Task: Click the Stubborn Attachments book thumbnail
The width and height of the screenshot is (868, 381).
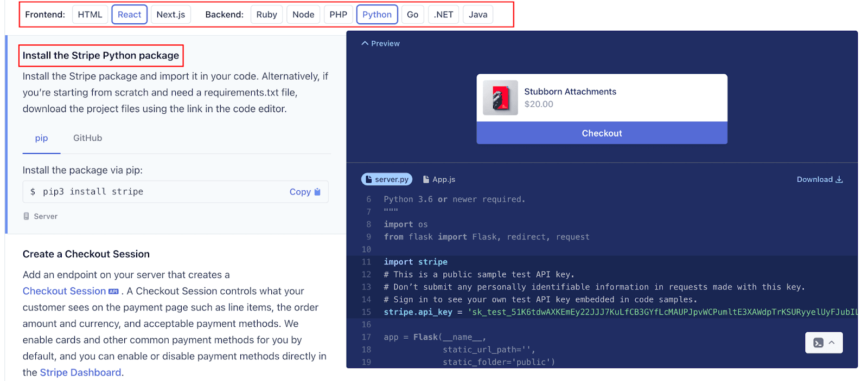Action: [500, 98]
